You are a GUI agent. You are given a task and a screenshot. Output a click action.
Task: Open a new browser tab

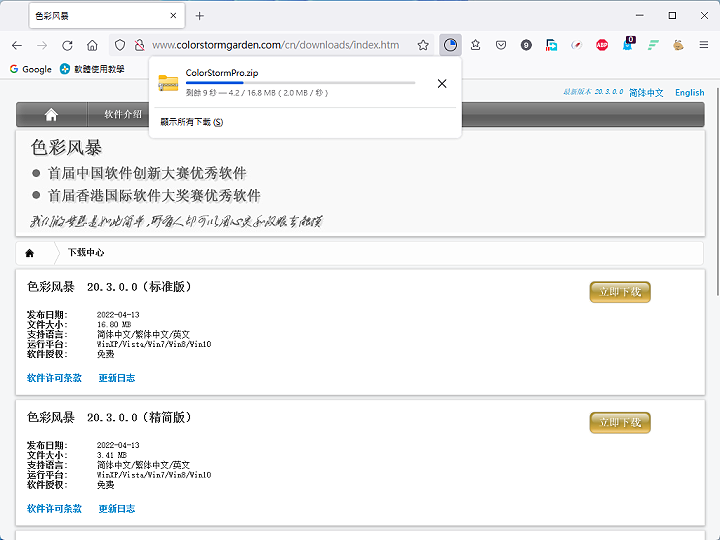[x=199, y=16]
